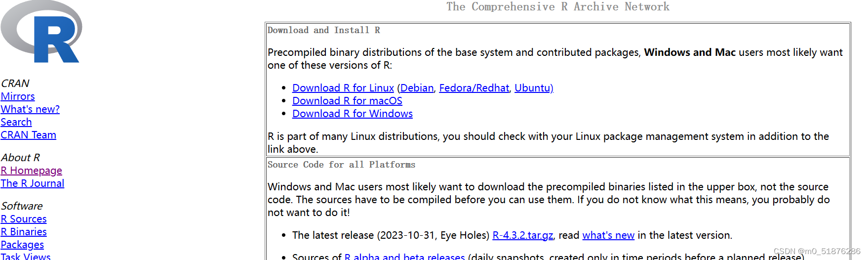
Task: Click the R logo image
Action: (41, 32)
